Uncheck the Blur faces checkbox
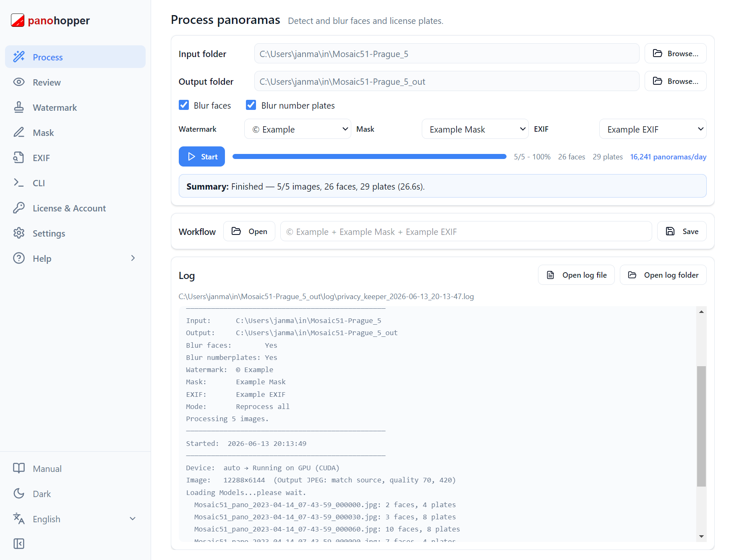Screen dimensions: 734x560 point(184,105)
